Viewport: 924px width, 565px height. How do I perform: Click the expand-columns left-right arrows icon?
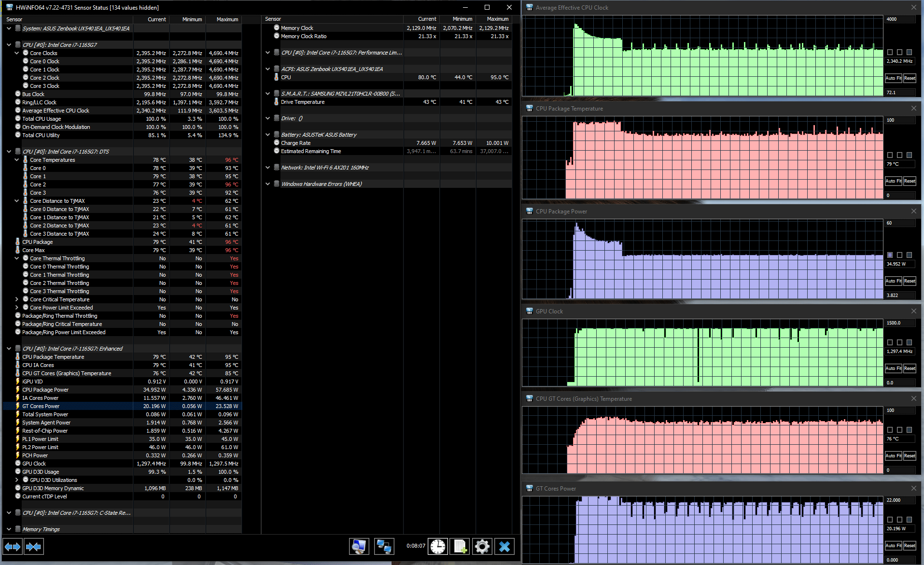(x=13, y=547)
